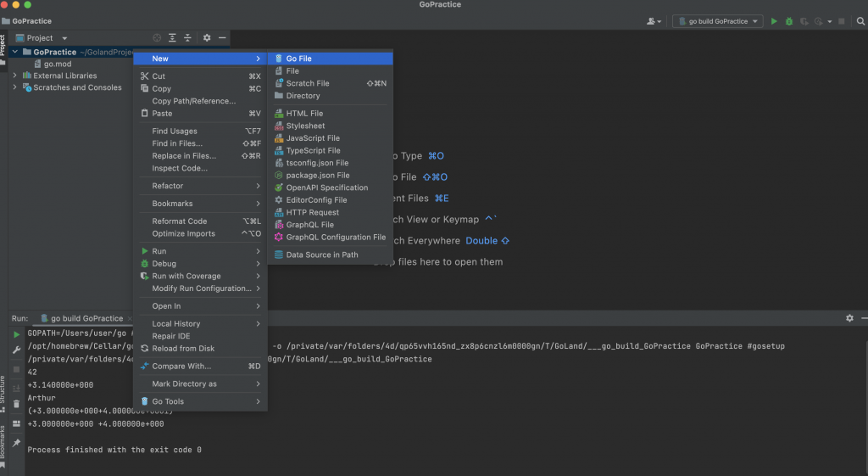Choose Data Source in Path entry
Screen dimensions: 868x476
point(330,255)
